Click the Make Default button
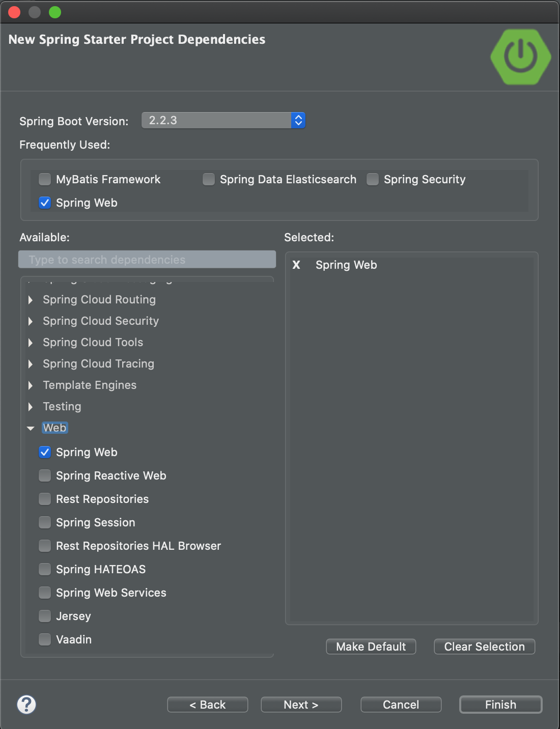Image resolution: width=560 pixels, height=729 pixels. tap(371, 647)
